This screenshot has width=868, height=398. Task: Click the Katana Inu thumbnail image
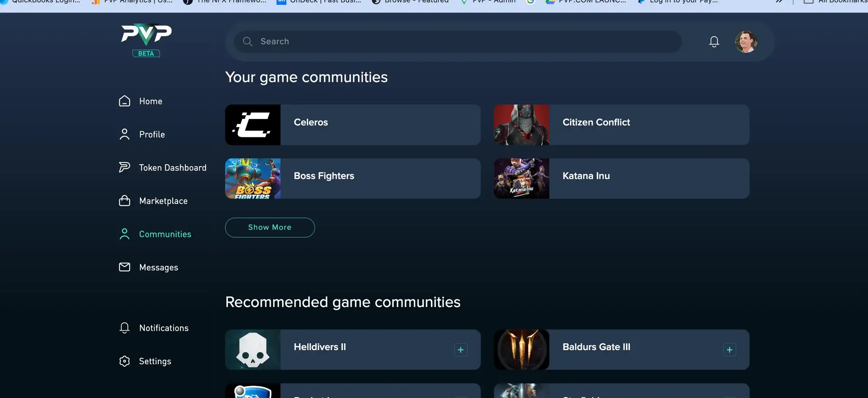[x=521, y=178]
